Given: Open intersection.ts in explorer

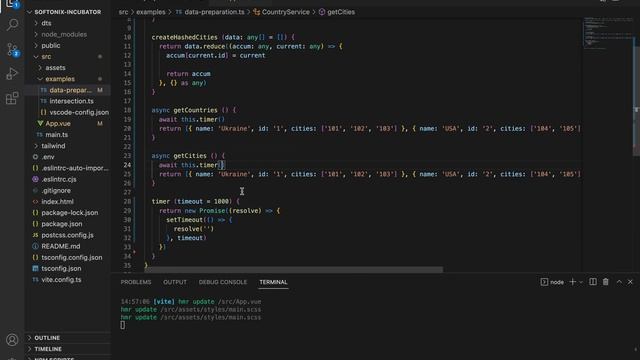Looking at the screenshot, I should coord(71,101).
